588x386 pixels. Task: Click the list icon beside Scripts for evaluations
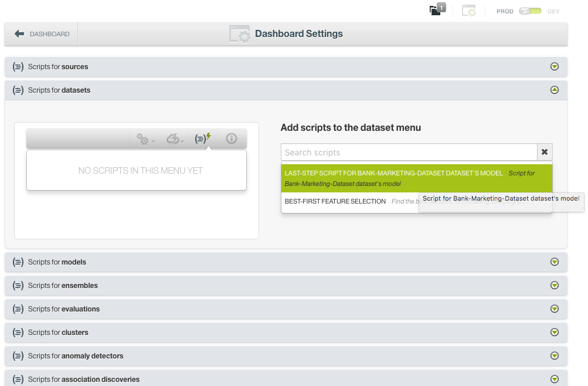[x=18, y=309]
